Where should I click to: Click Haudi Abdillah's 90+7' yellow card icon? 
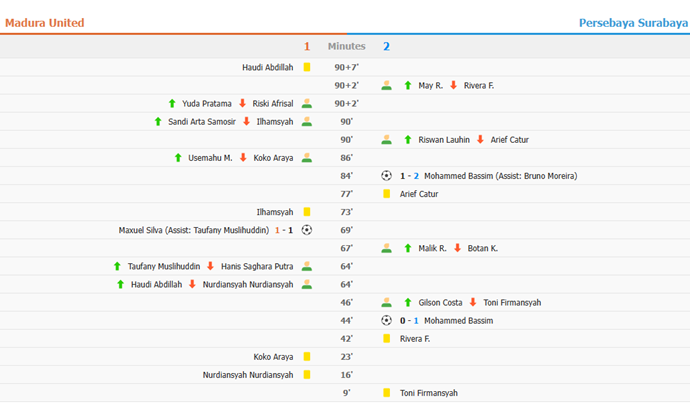tap(307, 67)
